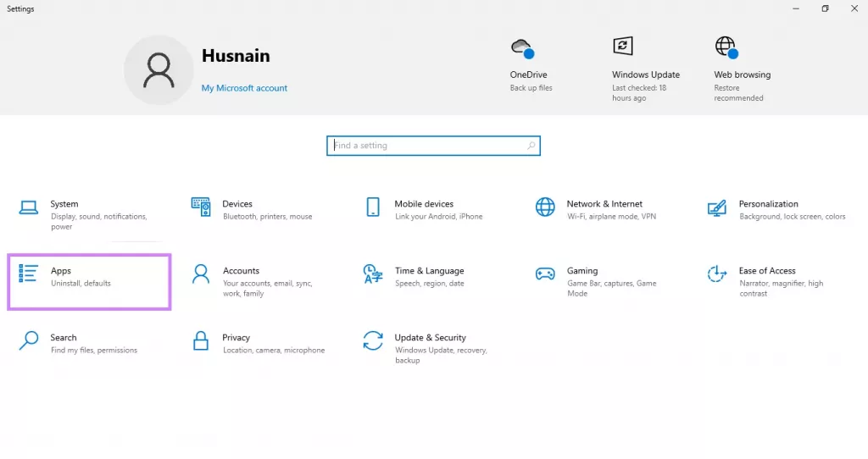
Task: Click the Ease of Access icon
Action: point(717,274)
